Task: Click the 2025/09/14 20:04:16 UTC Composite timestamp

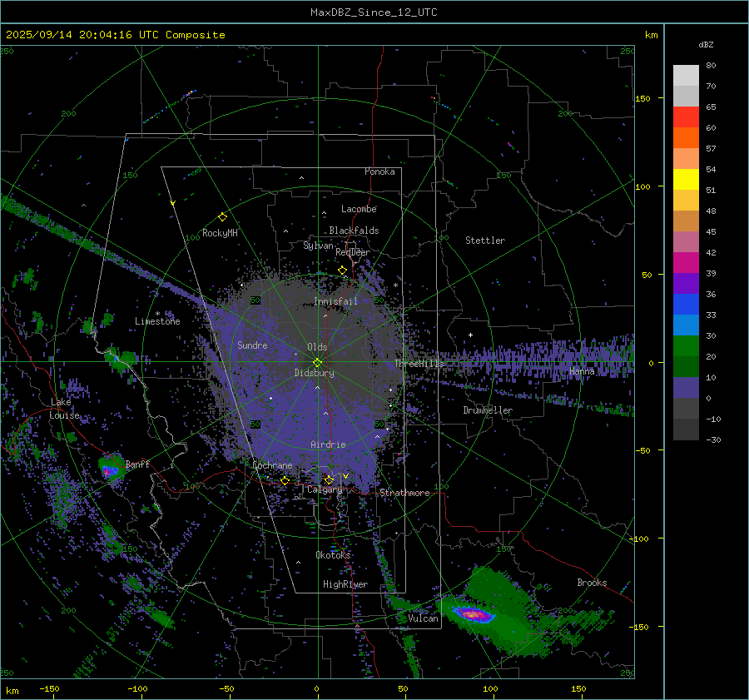Action: point(115,35)
